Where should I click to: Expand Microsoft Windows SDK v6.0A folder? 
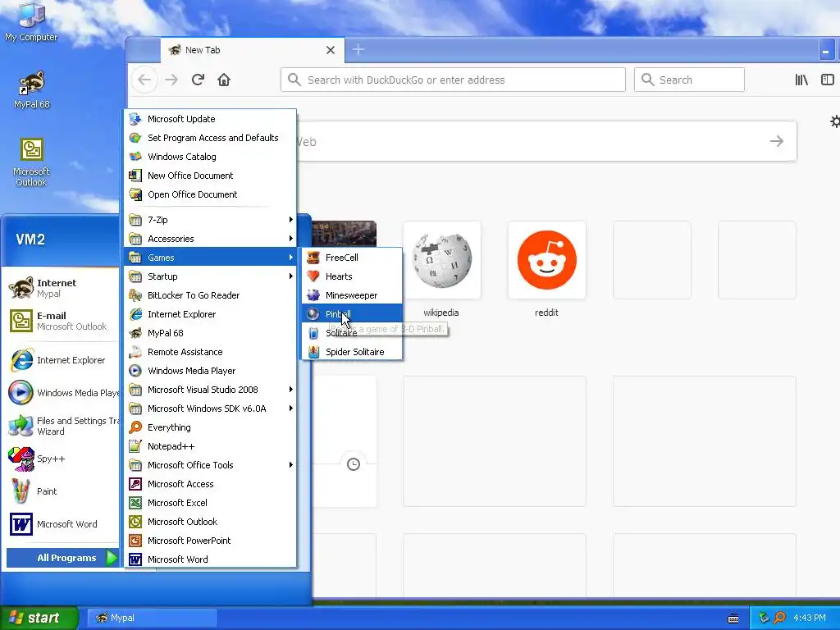pyautogui.click(x=211, y=409)
